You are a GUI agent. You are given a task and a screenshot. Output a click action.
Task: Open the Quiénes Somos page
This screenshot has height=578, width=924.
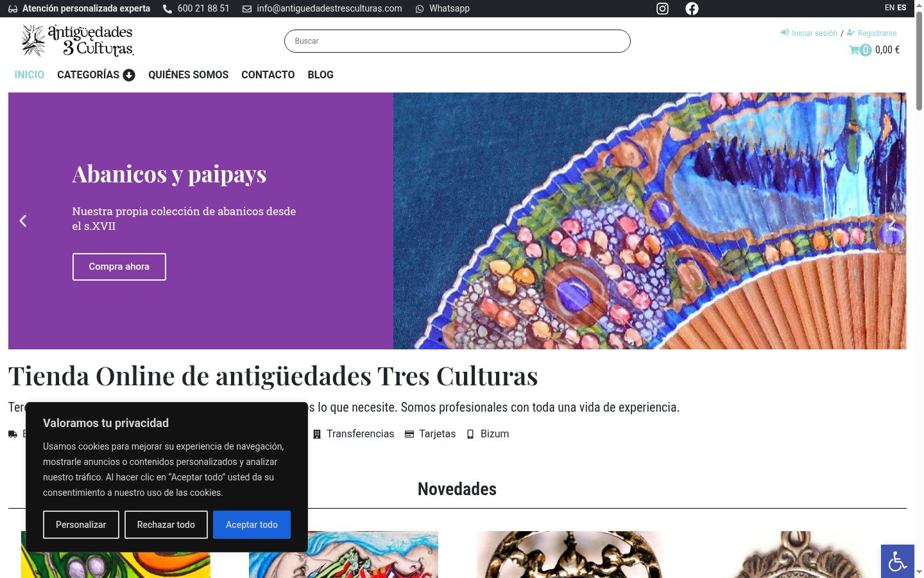[188, 75]
